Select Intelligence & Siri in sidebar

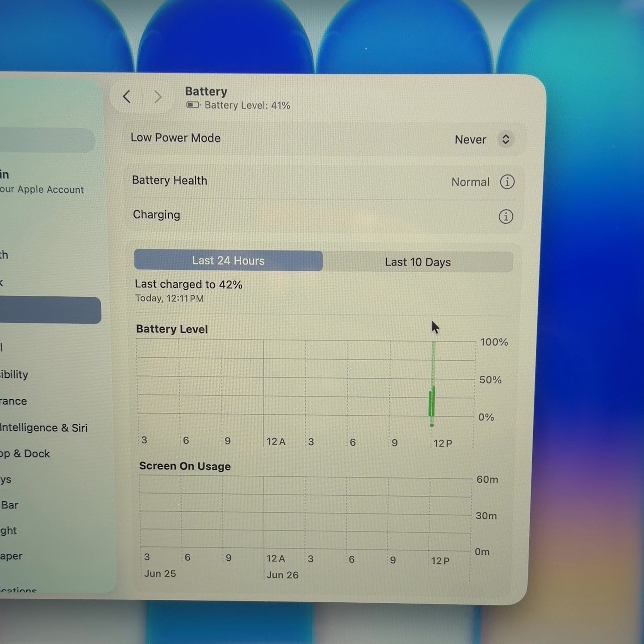coord(44,428)
